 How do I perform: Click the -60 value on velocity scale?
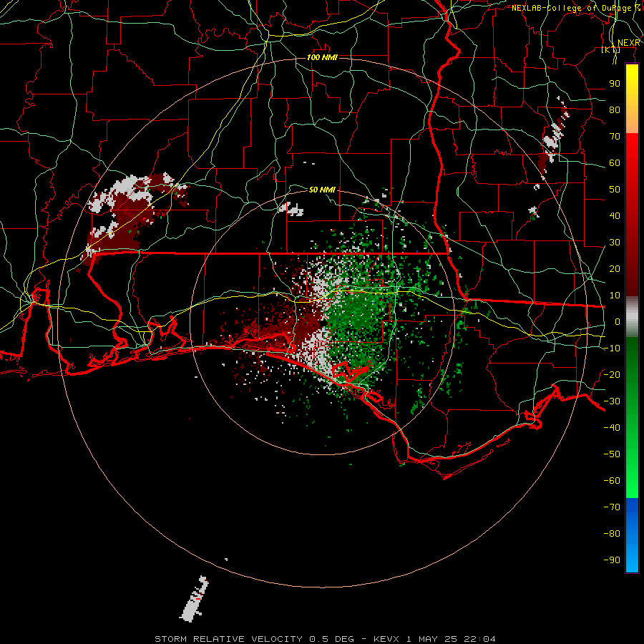[x=612, y=481]
